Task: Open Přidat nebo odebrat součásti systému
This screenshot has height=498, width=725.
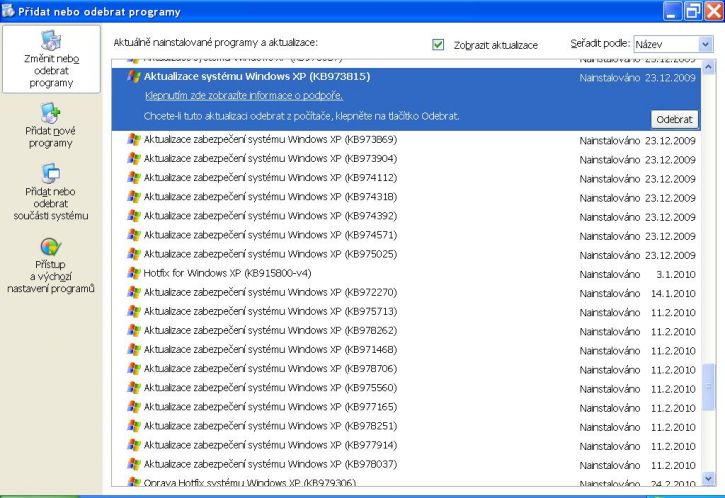Action: point(50,191)
